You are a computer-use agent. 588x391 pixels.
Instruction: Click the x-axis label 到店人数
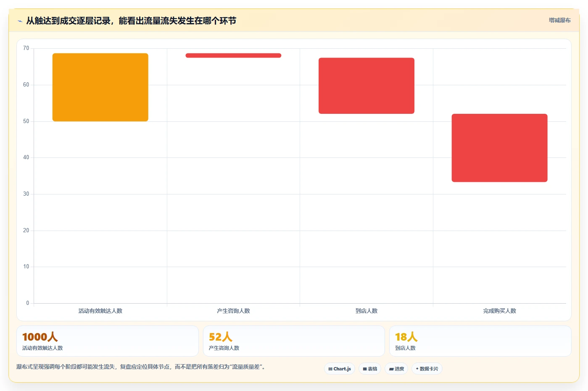[367, 311]
